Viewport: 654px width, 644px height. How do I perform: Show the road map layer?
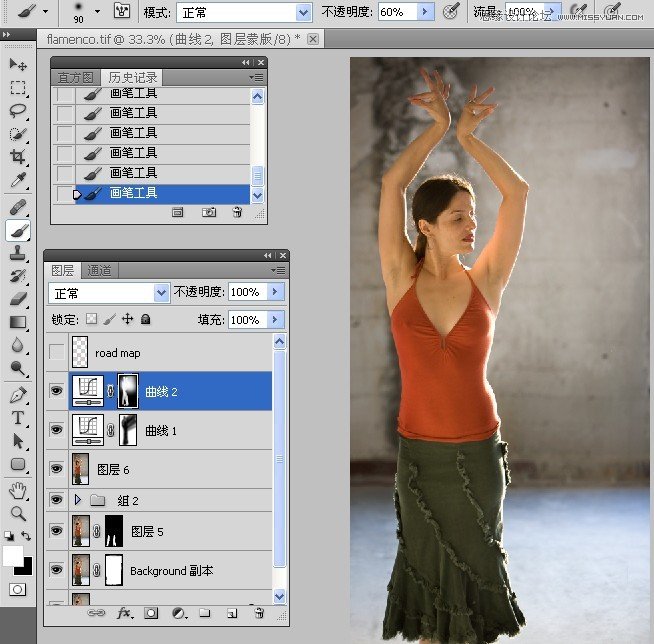tap(57, 352)
